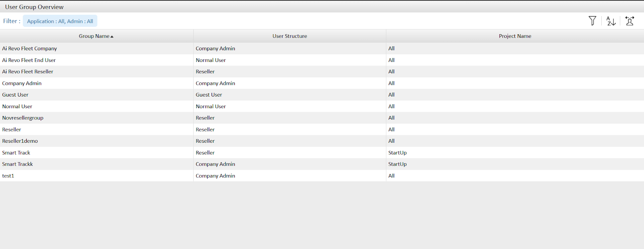Select the Reseller1demo group row
The height and width of the screenshot is (249, 644).
click(x=20, y=141)
